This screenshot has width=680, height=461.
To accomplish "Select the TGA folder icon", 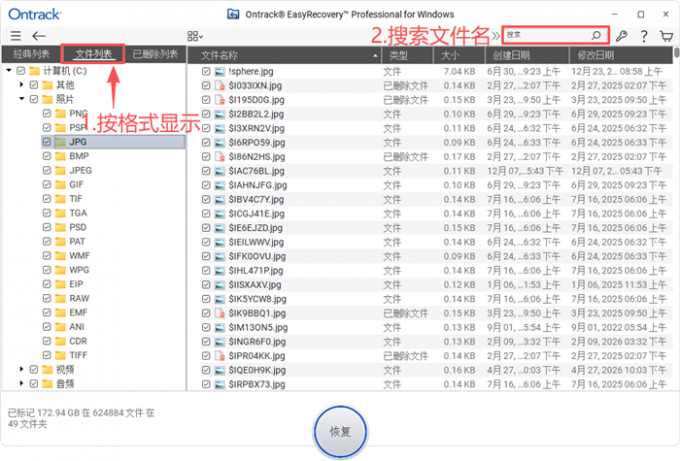I will [x=60, y=213].
